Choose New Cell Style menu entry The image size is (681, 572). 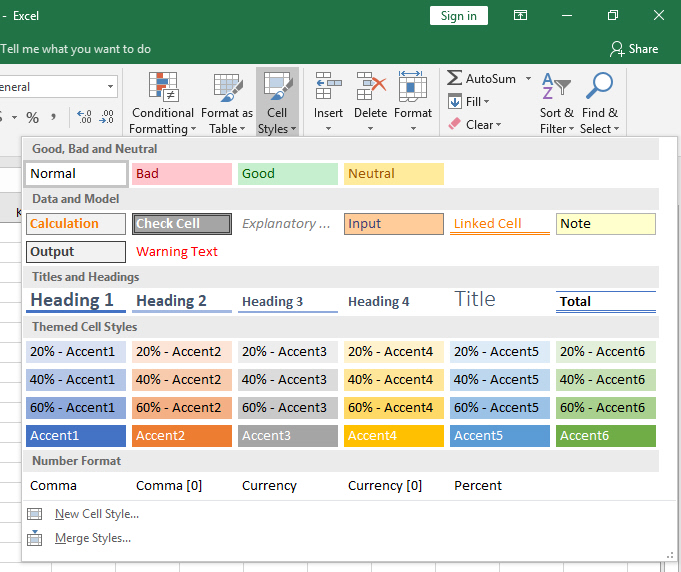[x=96, y=514]
